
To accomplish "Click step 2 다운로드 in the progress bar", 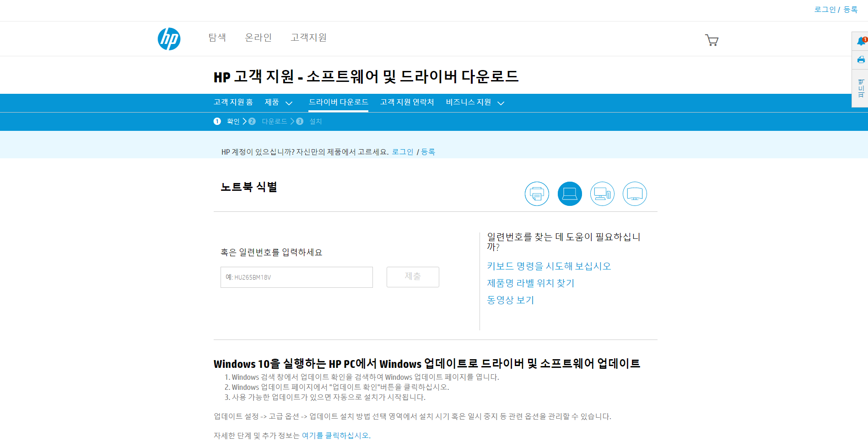I will coord(268,121).
